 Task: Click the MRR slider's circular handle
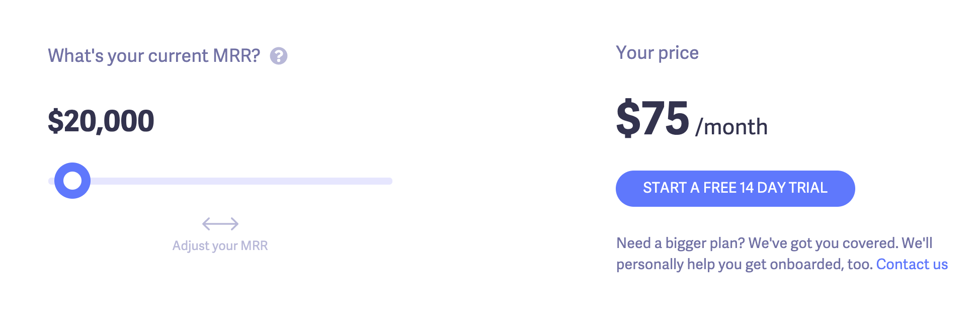72,181
